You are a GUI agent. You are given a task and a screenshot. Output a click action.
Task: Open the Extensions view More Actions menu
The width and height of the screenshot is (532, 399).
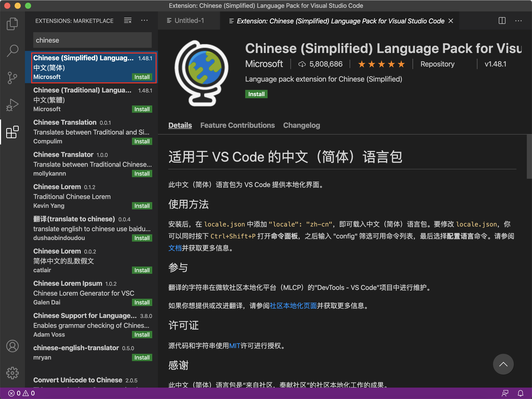144,21
